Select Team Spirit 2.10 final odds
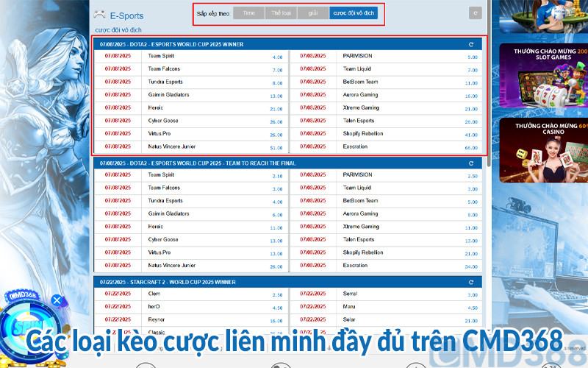 tap(277, 176)
